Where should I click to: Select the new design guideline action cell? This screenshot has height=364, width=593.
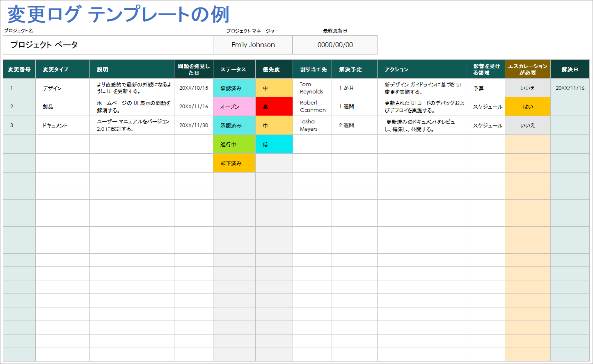[421, 88]
